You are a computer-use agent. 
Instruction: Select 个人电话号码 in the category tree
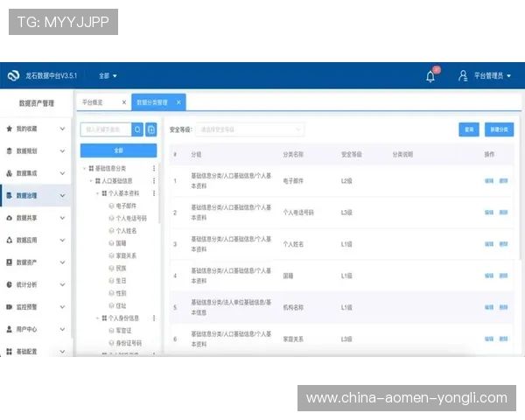click(x=131, y=219)
